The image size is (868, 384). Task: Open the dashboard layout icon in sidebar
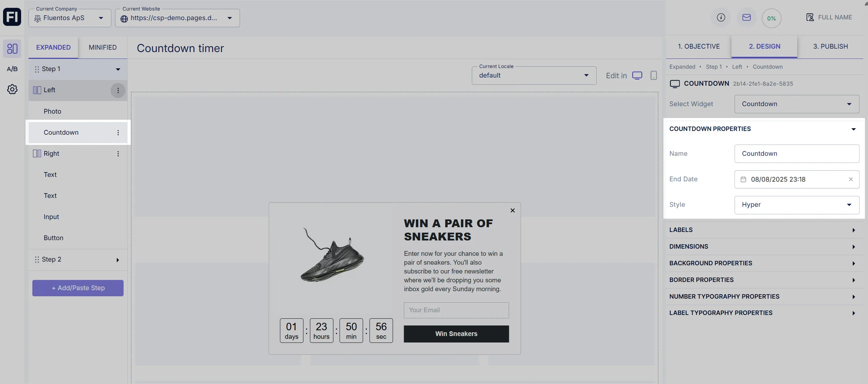(12, 49)
